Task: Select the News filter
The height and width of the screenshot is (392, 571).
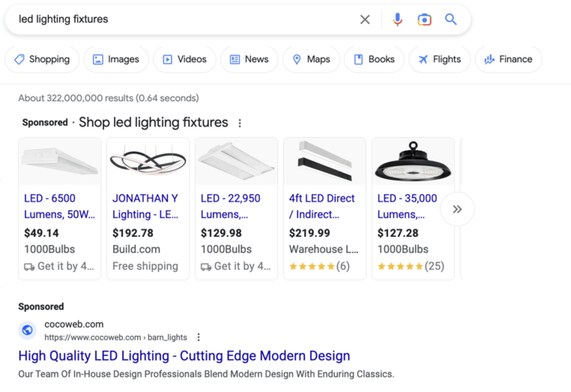Action: tap(250, 59)
